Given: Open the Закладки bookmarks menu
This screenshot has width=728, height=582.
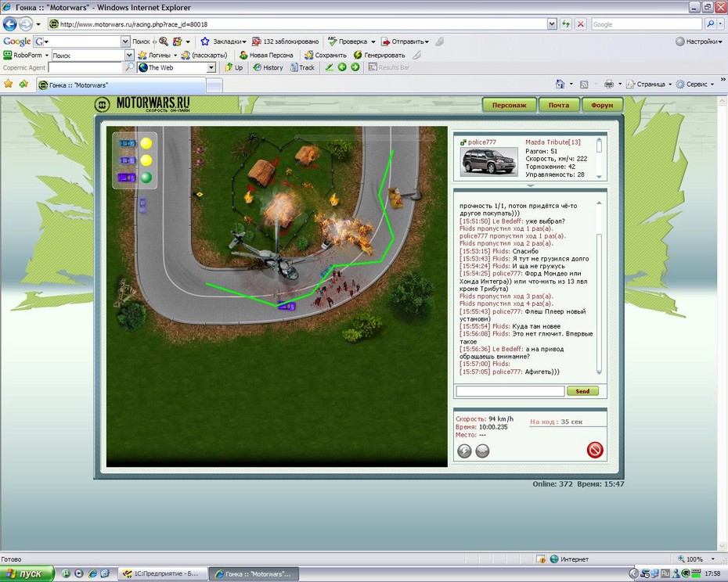Looking at the screenshot, I should pos(223,41).
